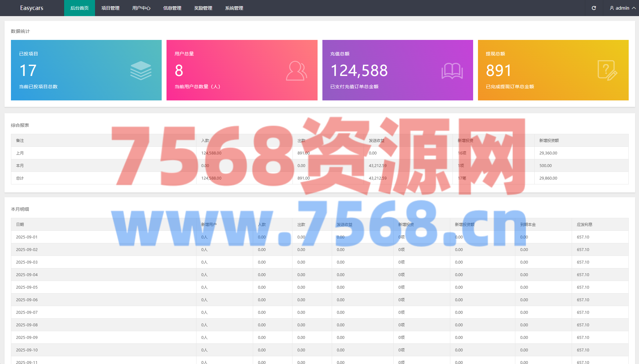Click the 891 withdrawal total number

coord(498,70)
